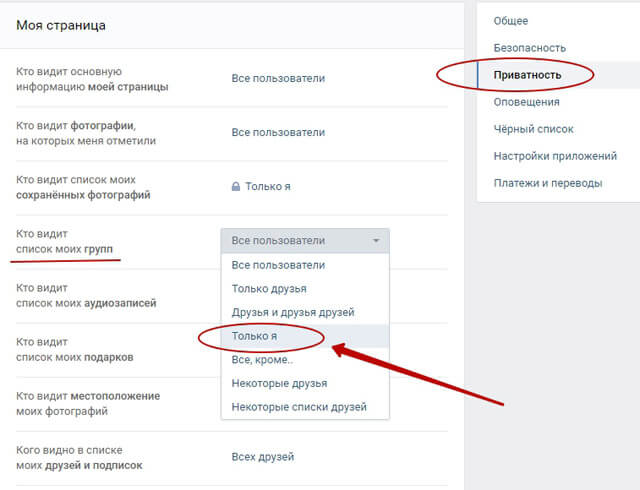Open Только я value for сохранённых фотографий
The height and width of the screenshot is (490, 640).
tap(268, 187)
